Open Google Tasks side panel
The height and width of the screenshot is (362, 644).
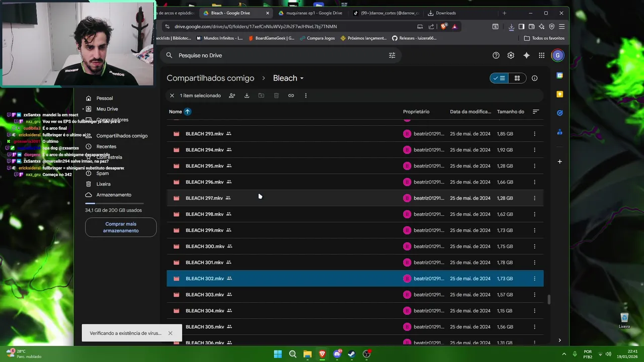559,113
